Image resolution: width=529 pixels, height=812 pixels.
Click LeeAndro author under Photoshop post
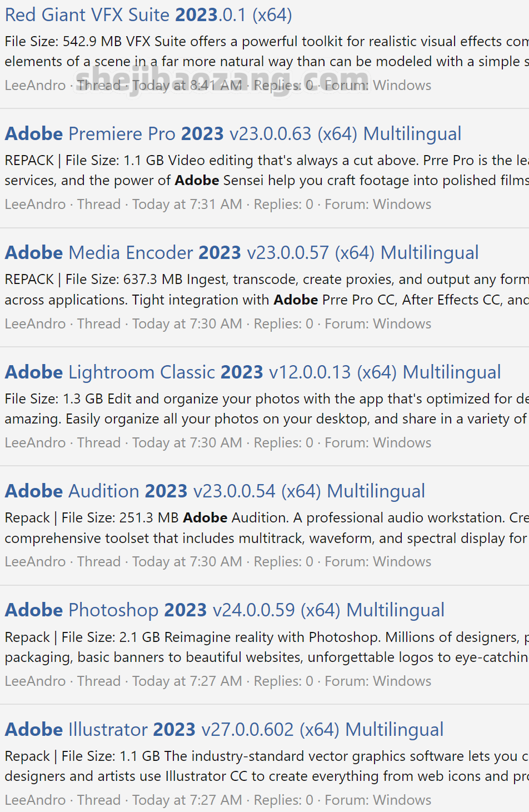pos(35,681)
